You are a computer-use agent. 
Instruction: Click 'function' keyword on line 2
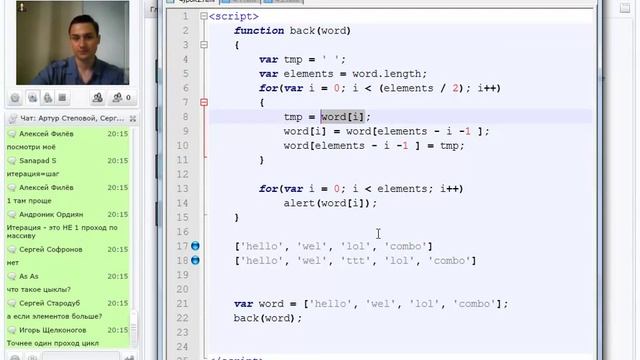[x=259, y=31]
